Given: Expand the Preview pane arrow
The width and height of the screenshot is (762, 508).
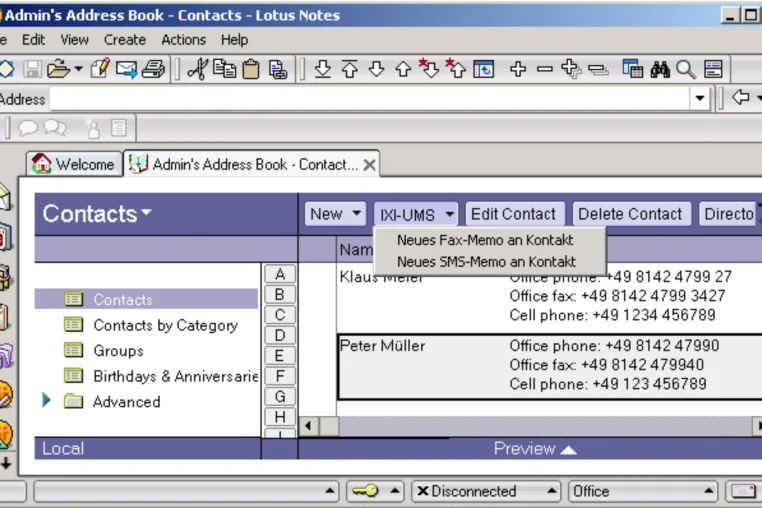Looking at the screenshot, I should coord(569,450).
